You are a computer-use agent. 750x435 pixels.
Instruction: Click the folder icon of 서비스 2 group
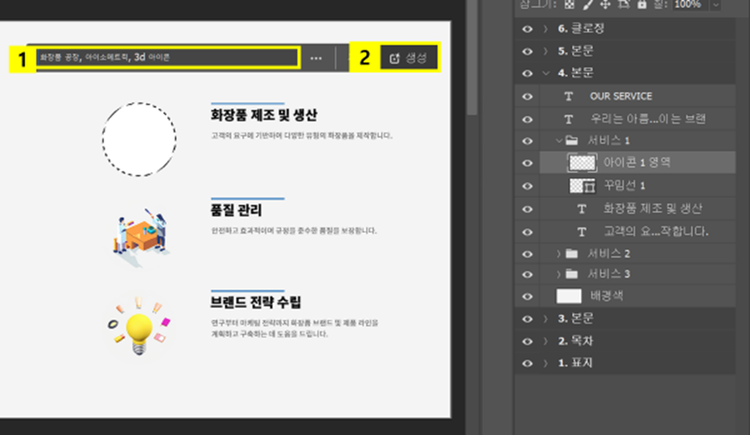[x=572, y=253]
